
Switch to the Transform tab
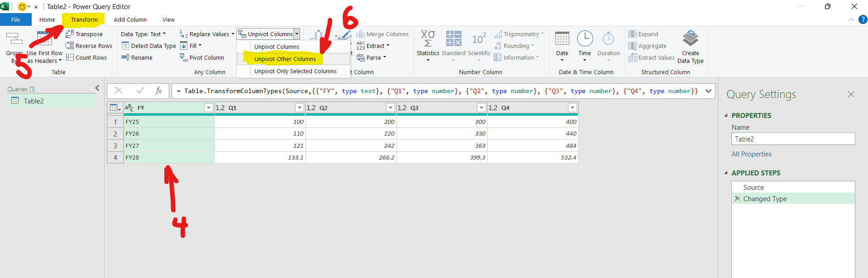coord(84,19)
